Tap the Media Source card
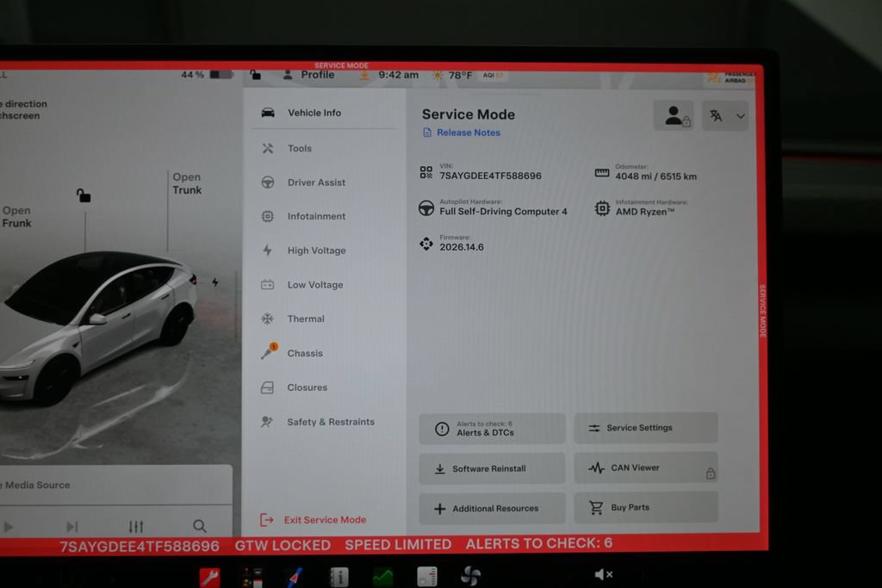Image resolution: width=882 pixels, height=588 pixels. 115,485
